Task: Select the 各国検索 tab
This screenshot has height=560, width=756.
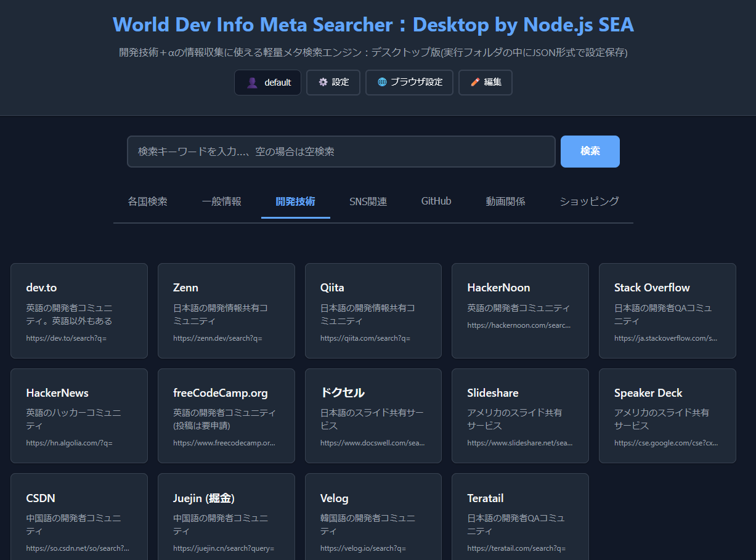Action: (147, 201)
